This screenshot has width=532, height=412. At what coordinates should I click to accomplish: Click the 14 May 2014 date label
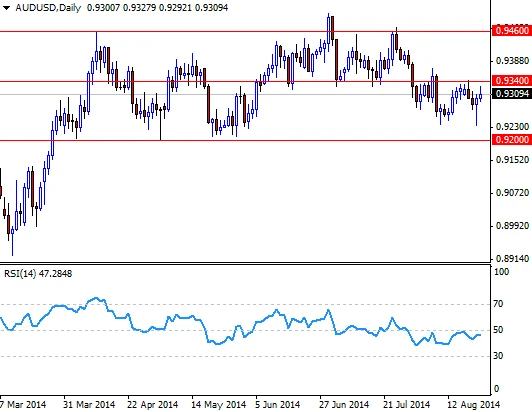click(x=218, y=405)
